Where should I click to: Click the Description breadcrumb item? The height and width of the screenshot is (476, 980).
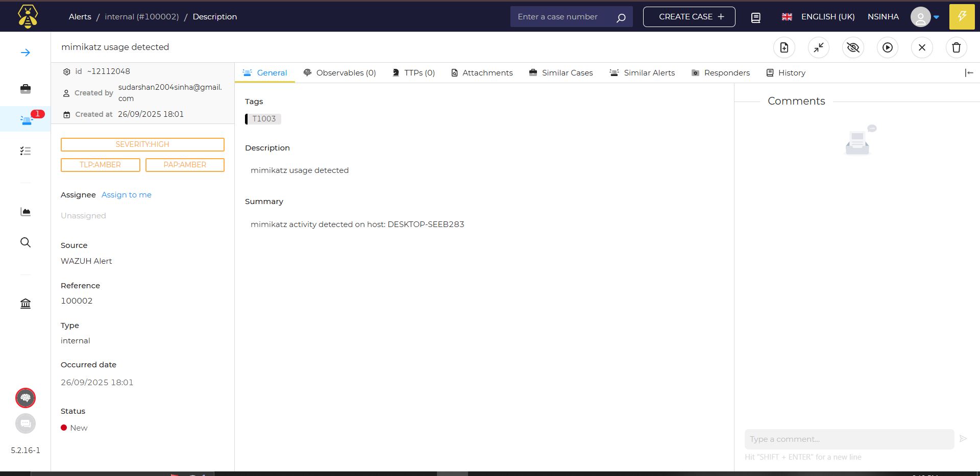pos(215,17)
